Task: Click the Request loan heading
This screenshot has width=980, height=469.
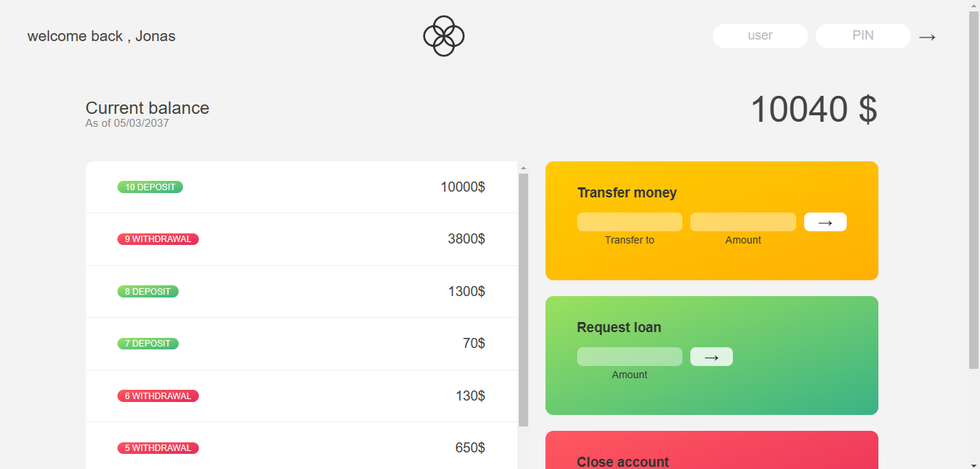Action: click(x=619, y=327)
